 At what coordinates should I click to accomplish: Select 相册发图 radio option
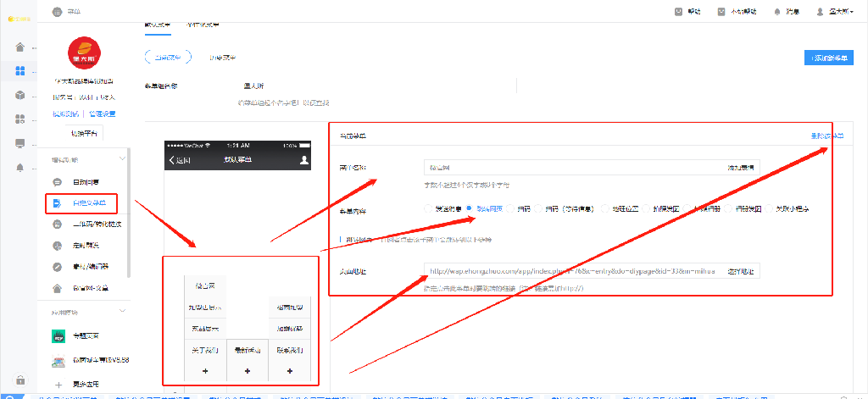tap(730, 208)
